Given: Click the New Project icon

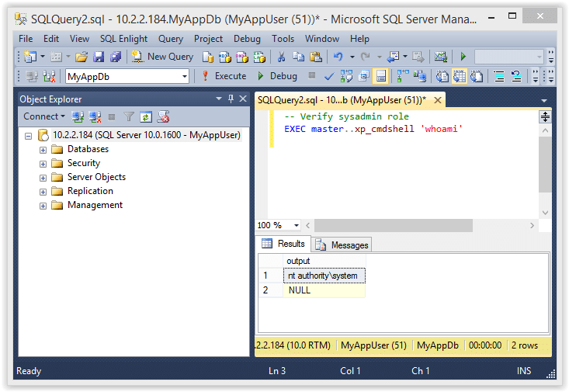Looking at the screenshot, I should coord(30,57).
